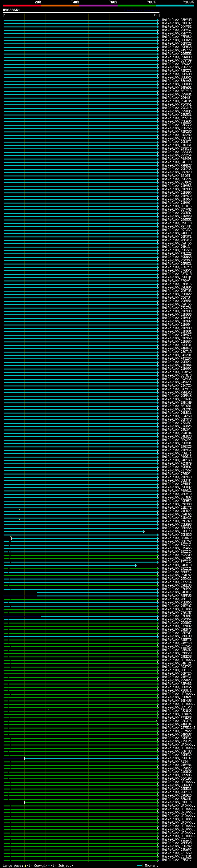This screenshot has height=868, width=197.
Task: Click label UniRef100_A9NYY0
Action: pyautogui.click(x=176, y=33)
